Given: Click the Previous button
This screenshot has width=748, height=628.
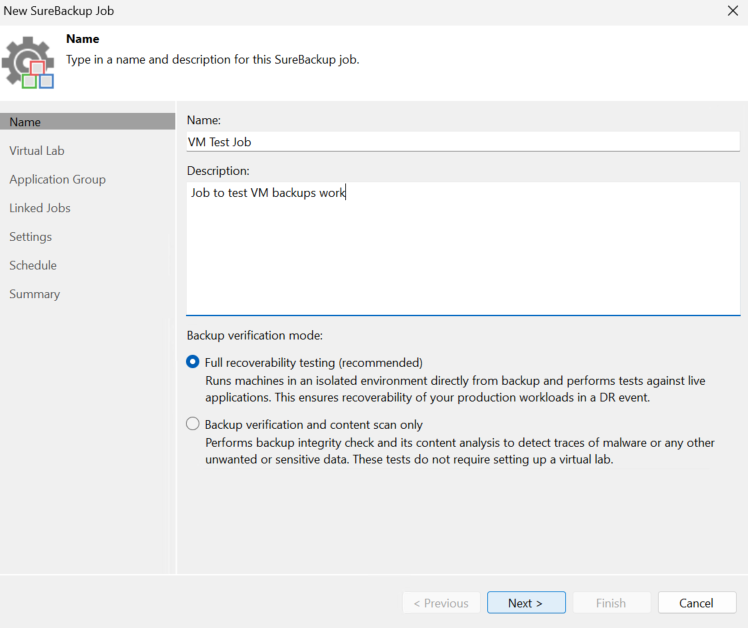Looking at the screenshot, I should coord(441,603).
